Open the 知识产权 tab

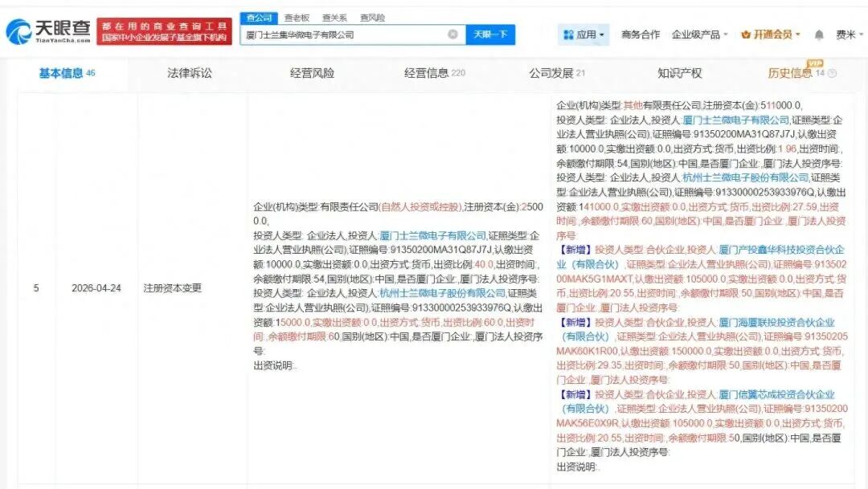click(x=679, y=73)
